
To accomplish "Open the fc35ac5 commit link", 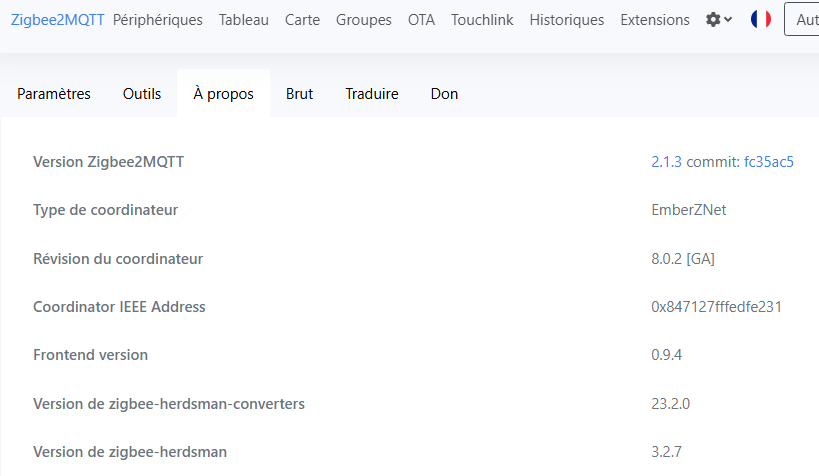I will [769, 162].
